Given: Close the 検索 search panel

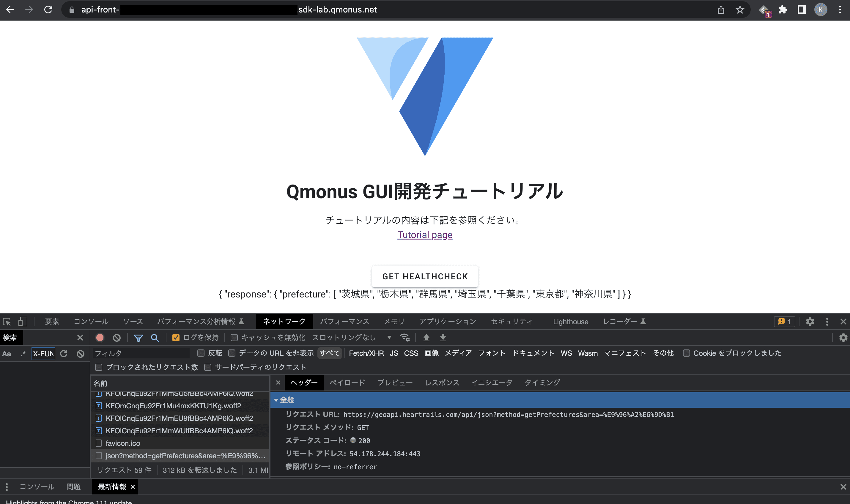Looking at the screenshot, I should [x=80, y=338].
